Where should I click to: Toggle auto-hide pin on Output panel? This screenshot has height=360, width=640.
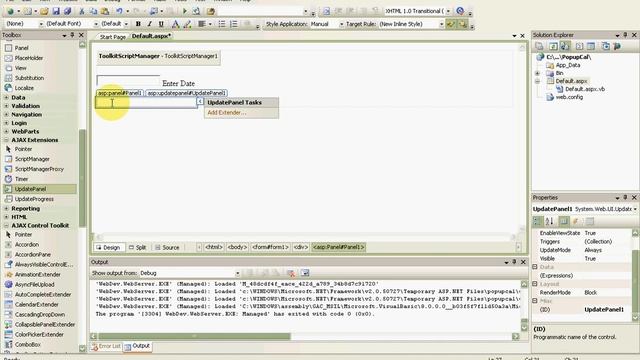point(514,262)
